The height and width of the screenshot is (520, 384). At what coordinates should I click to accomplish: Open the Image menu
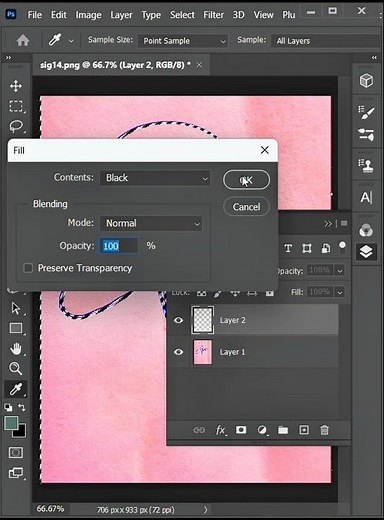click(x=88, y=15)
